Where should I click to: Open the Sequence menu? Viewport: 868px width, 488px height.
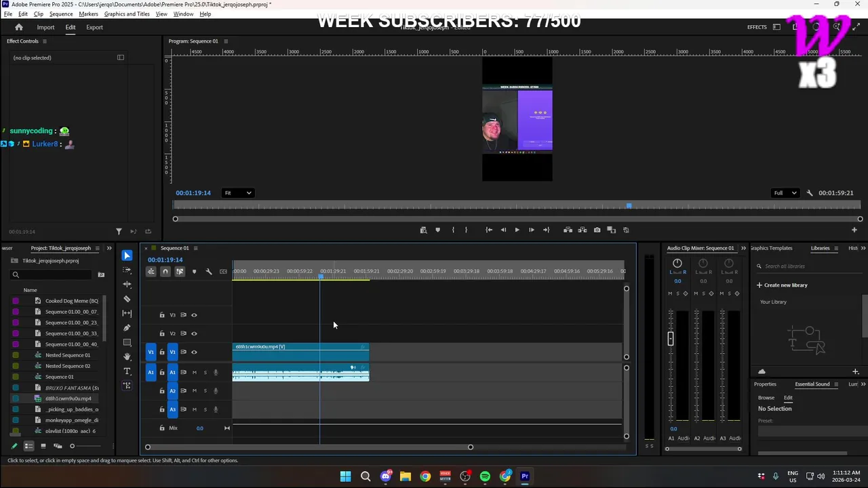(61, 14)
